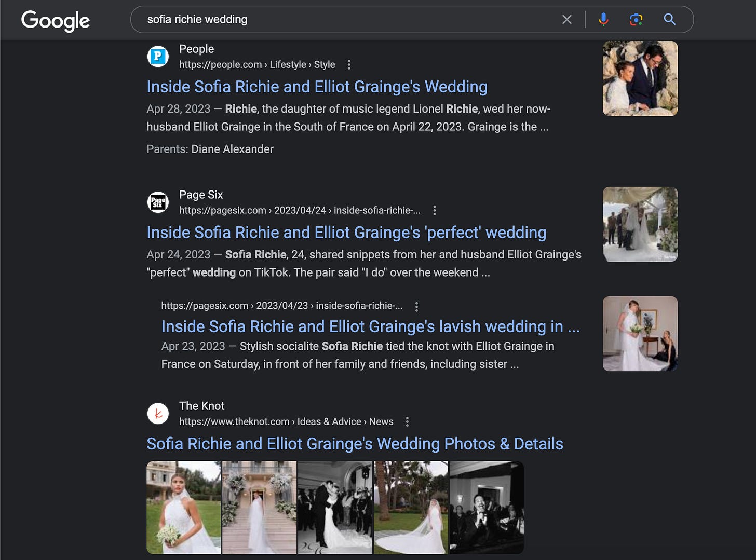Viewport: 756px width, 560px height.
Task: Open options menu for People result
Action: (x=349, y=65)
